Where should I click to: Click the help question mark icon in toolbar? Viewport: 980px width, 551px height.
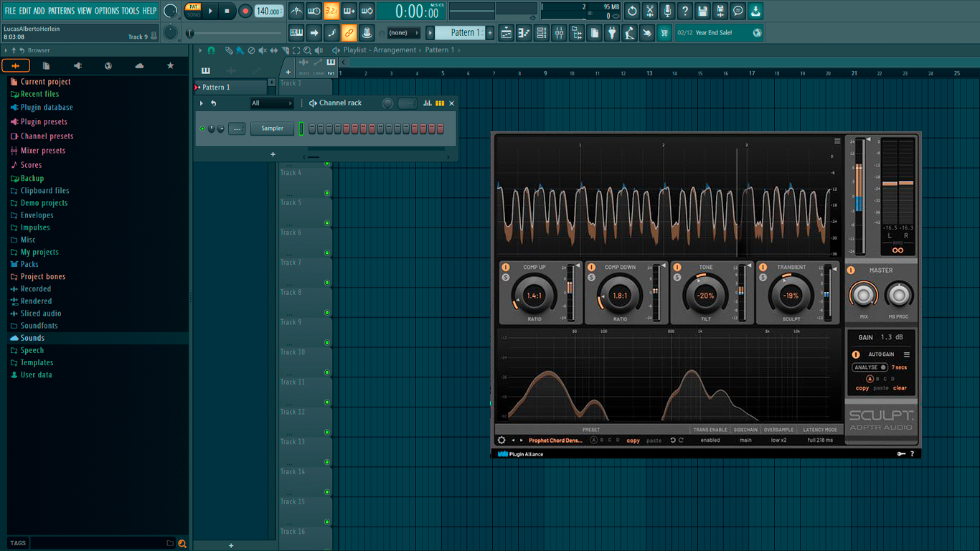pos(685,11)
